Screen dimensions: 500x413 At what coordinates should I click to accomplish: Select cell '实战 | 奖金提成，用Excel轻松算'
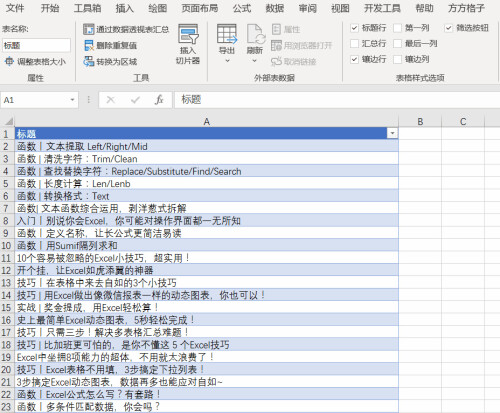click(x=207, y=307)
